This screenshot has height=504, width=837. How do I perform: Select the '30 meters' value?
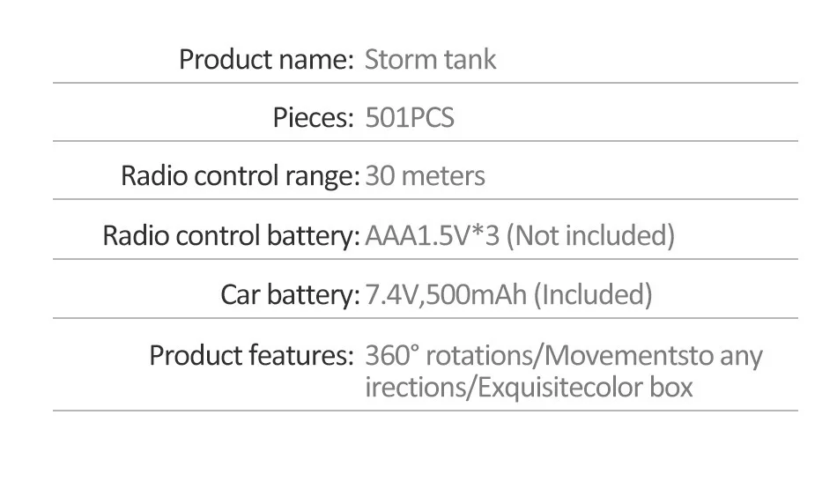pyautogui.click(x=425, y=176)
